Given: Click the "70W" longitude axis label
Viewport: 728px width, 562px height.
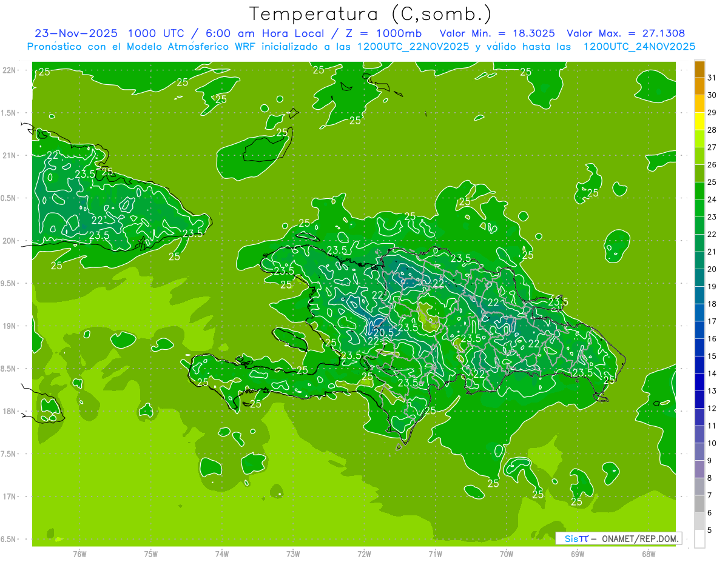Looking at the screenshot, I should [x=507, y=554].
